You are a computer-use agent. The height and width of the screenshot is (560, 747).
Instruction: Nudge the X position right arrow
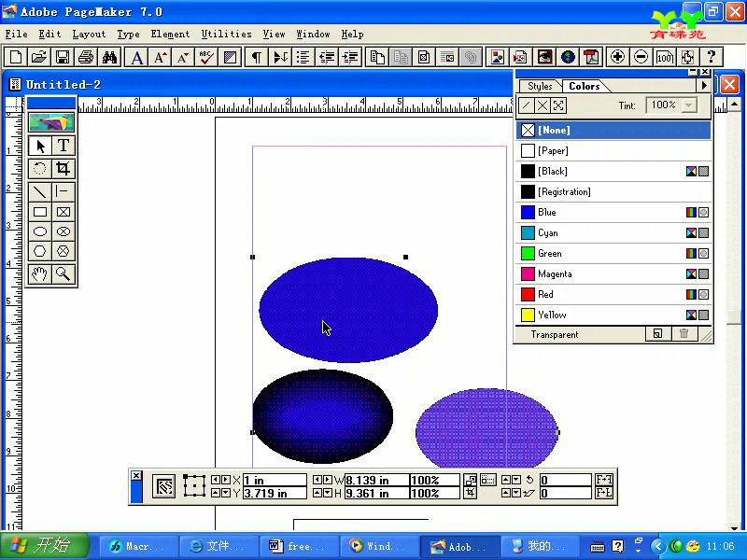(226, 480)
